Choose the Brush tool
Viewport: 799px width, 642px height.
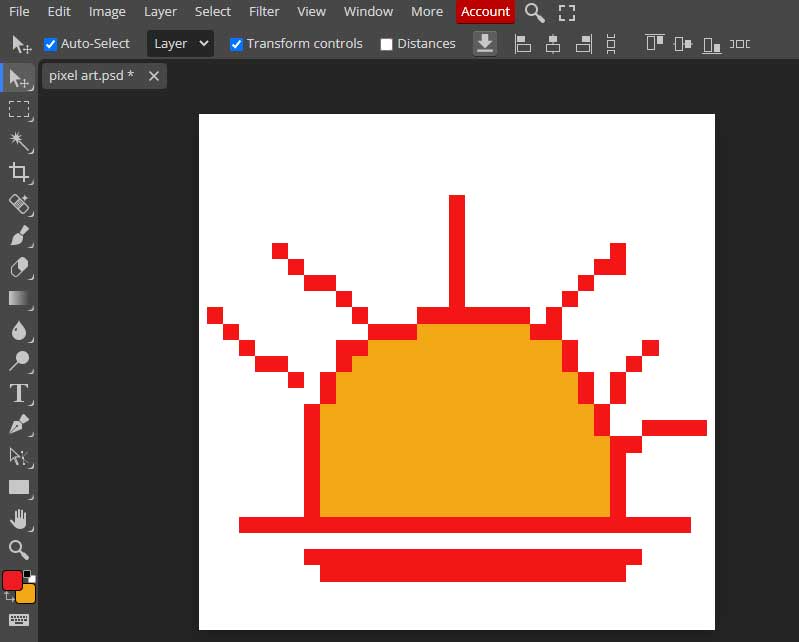pos(19,236)
